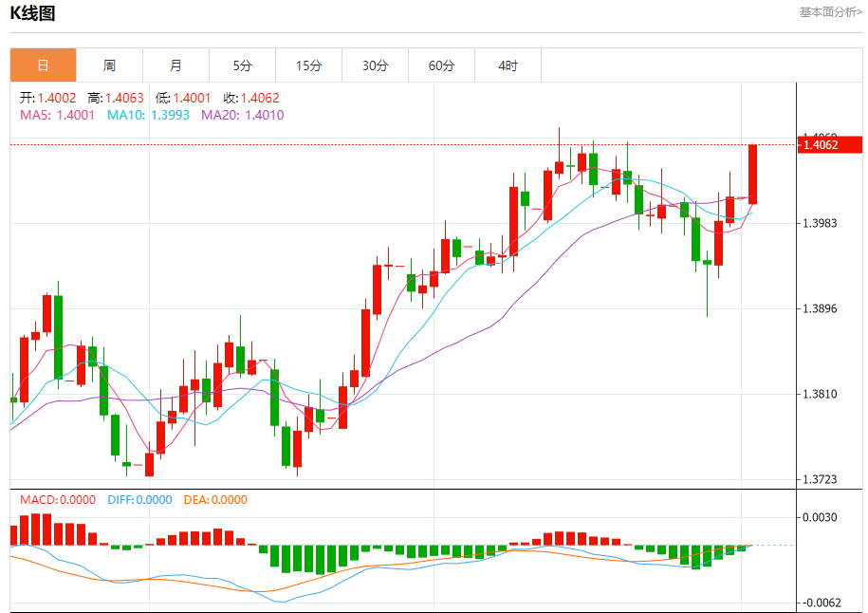Switch to the 周 weekly tab
The height and width of the screenshot is (613, 868).
click(110, 65)
